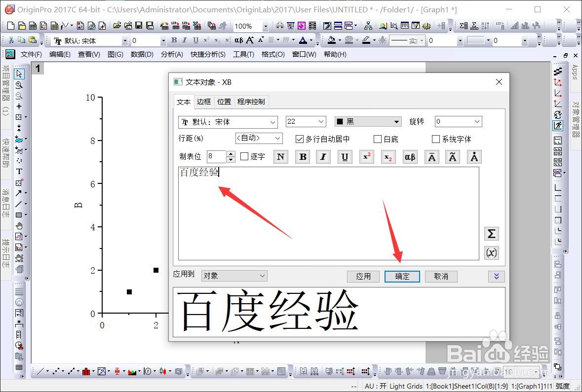Select the Line drawing tool
This screenshot has height=392, width=582.
19,204
